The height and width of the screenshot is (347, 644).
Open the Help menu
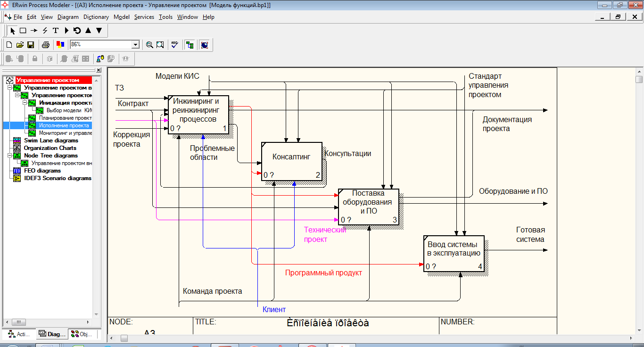point(208,17)
